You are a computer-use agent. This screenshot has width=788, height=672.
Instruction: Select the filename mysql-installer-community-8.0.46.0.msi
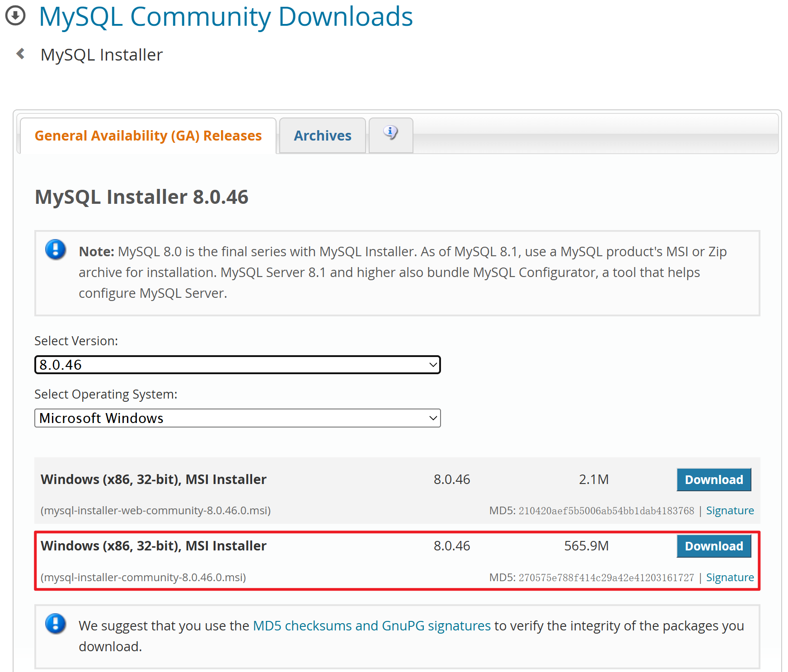143,578
